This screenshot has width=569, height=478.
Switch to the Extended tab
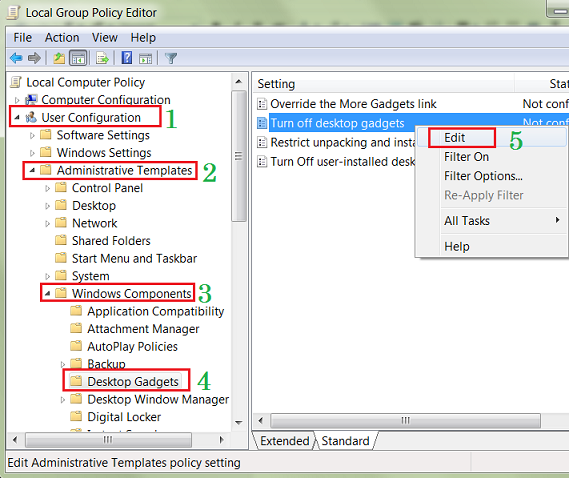coord(284,441)
